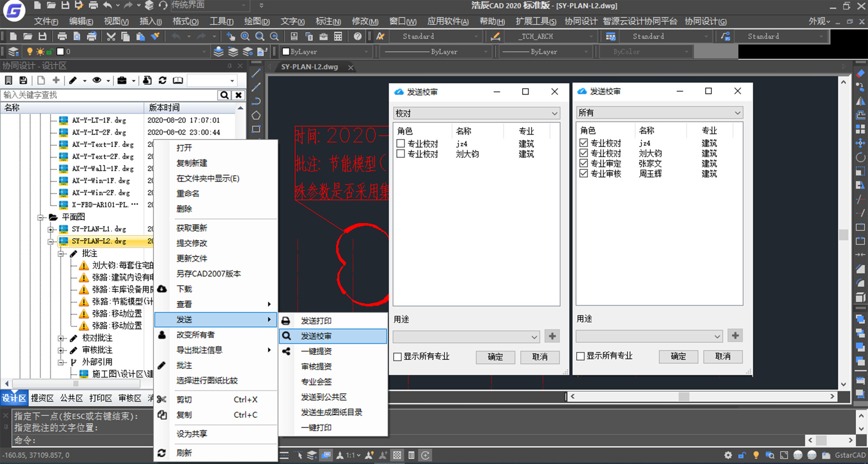
Task: Select the Line draw tool icon
Action: click(x=256, y=73)
